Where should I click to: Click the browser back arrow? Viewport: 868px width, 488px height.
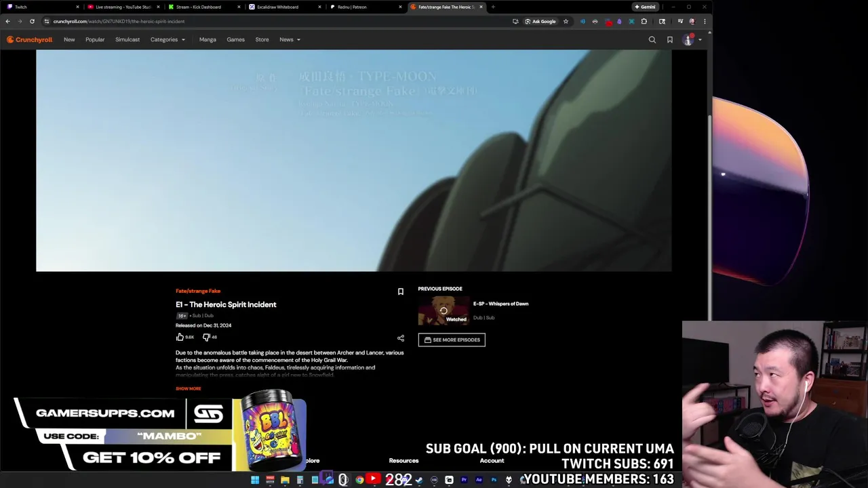click(x=7, y=21)
